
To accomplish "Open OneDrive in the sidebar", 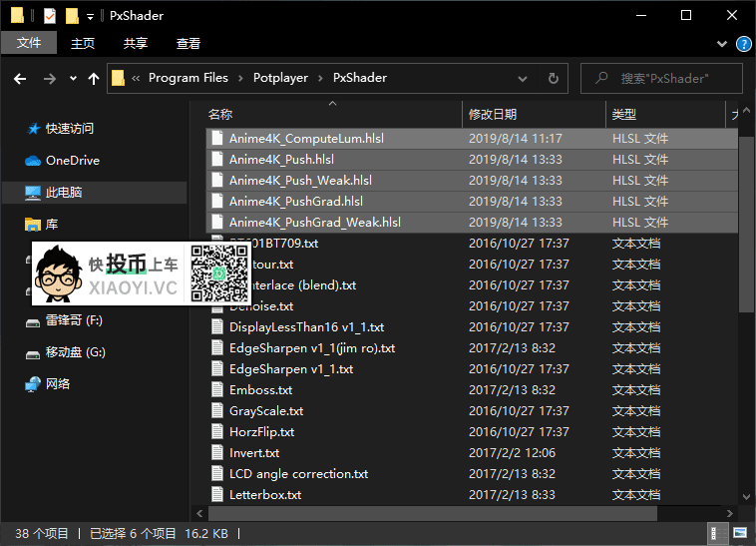I will point(72,160).
